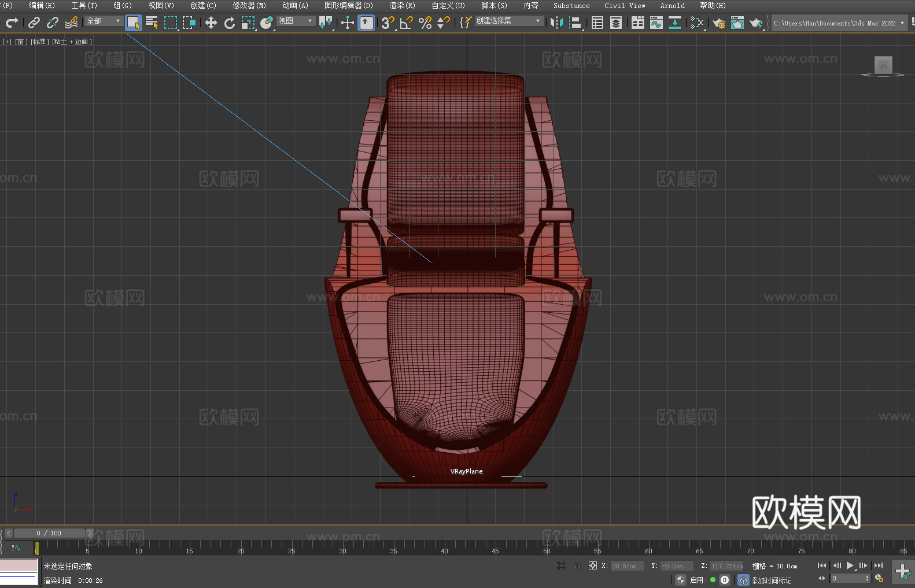Select the Move tool

[x=211, y=23]
